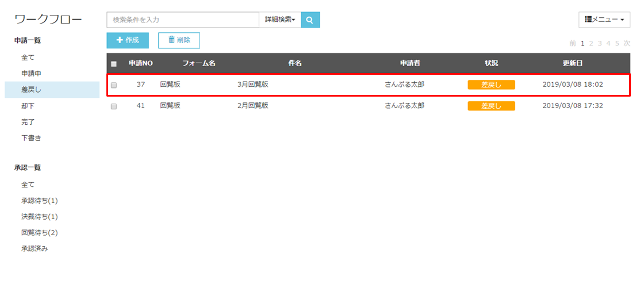Click さんぷる太郎 in the 3月回覧版 row

coord(405,85)
